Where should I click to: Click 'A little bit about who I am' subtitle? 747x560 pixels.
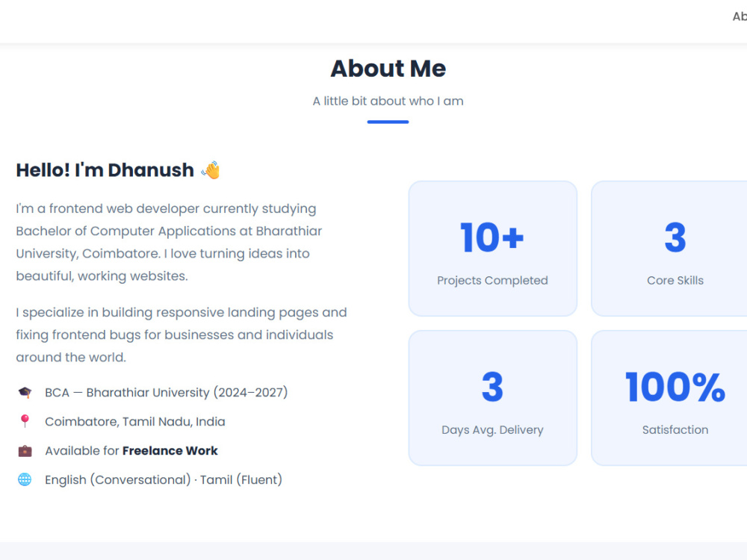[388, 101]
